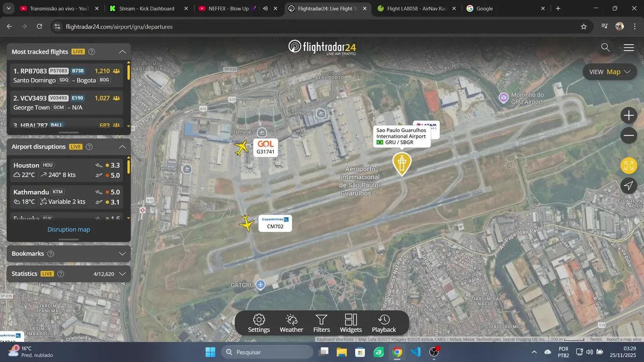Center map on my location arrow

(628, 186)
